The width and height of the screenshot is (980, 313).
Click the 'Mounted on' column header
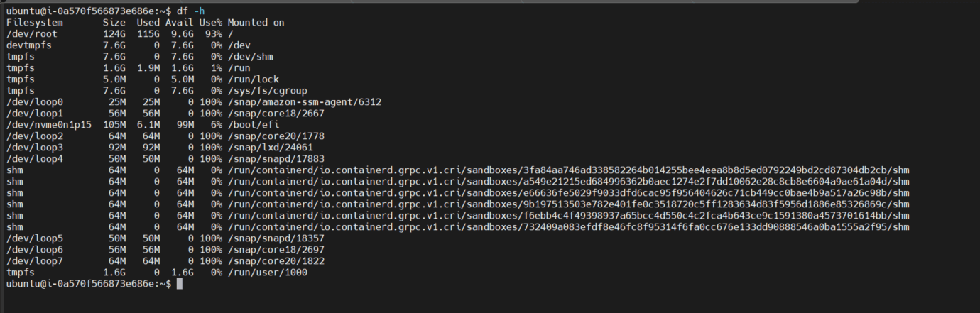256,22
